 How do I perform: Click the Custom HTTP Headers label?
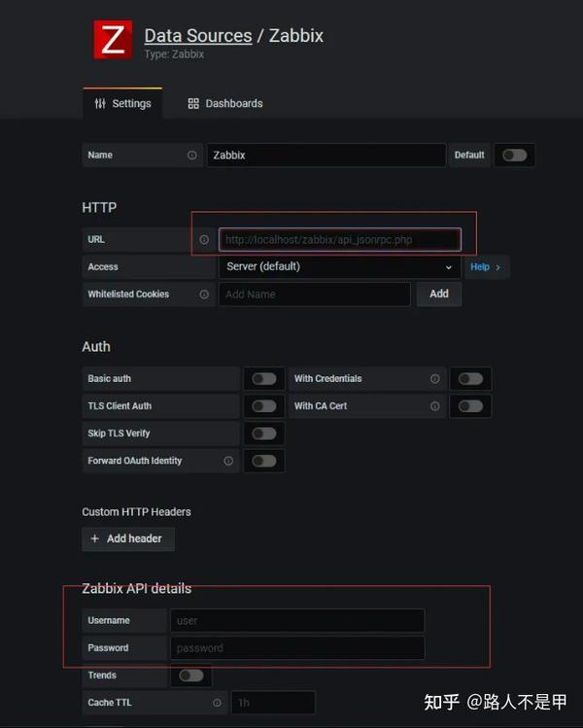(136, 512)
